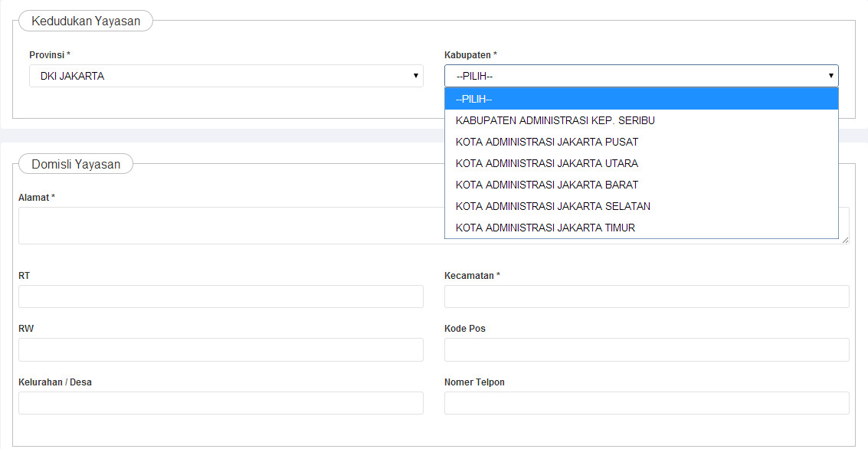
Task: Grab the Alamat textarea resize handle
Action: (x=845, y=240)
